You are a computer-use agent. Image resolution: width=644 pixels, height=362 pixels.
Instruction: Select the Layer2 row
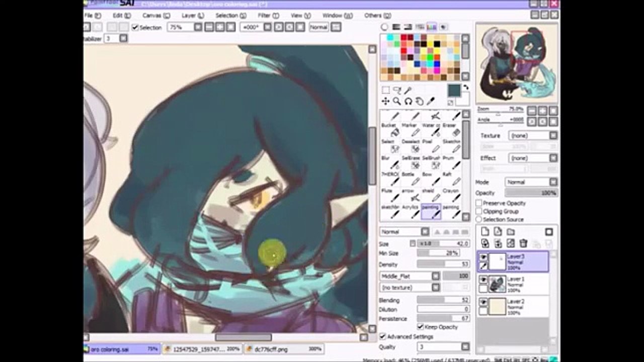513,306
